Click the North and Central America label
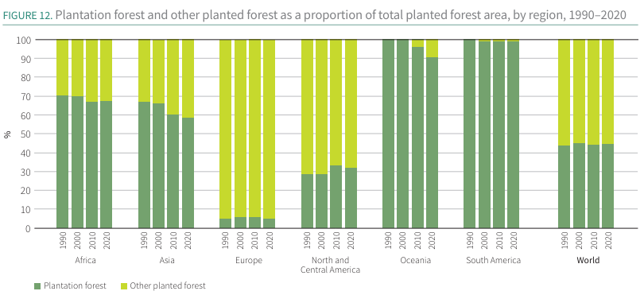Viewport: 644px width, 295px height. click(330, 265)
